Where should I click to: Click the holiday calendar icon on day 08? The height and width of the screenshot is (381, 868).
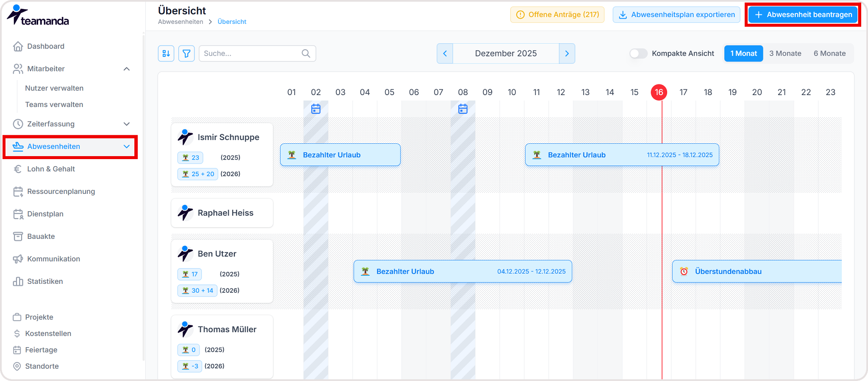(x=463, y=109)
